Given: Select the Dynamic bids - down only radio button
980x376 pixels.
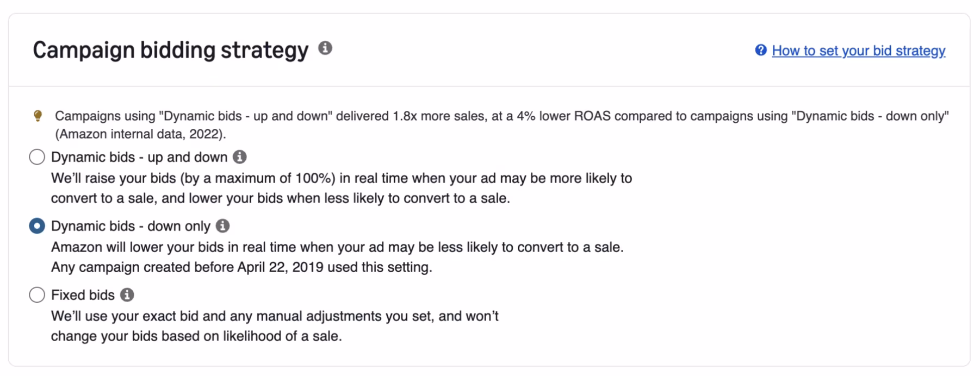Looking at the screenshot, I should (37, 226).
